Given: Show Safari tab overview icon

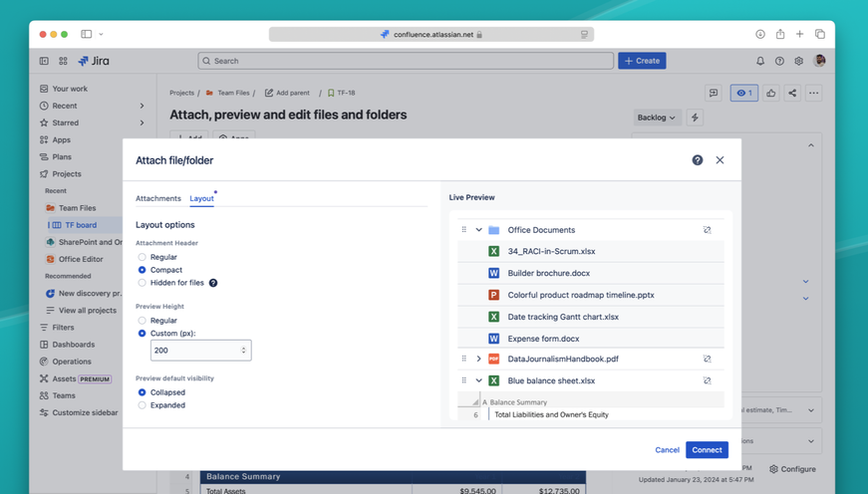Looking at the screenshot, I should (820, 34).
